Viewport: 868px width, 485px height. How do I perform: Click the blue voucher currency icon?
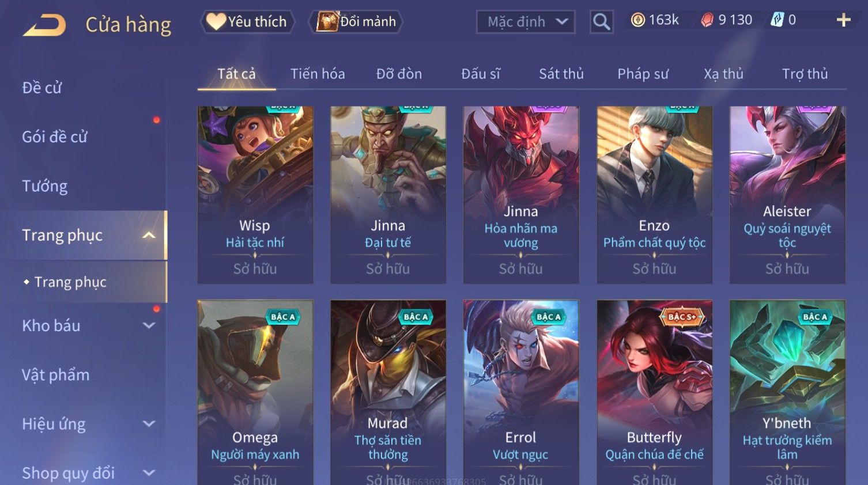click(x=777, y=20)
